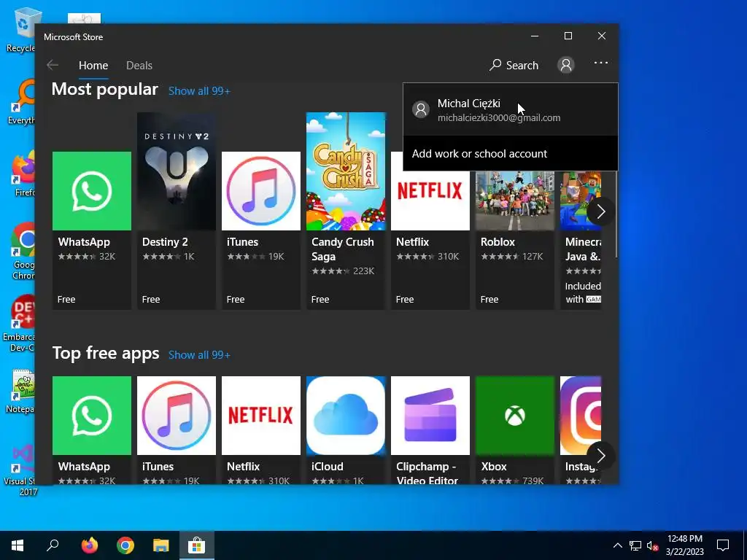
Task: Open the Xbox app icon
Action: coord(514,415)
